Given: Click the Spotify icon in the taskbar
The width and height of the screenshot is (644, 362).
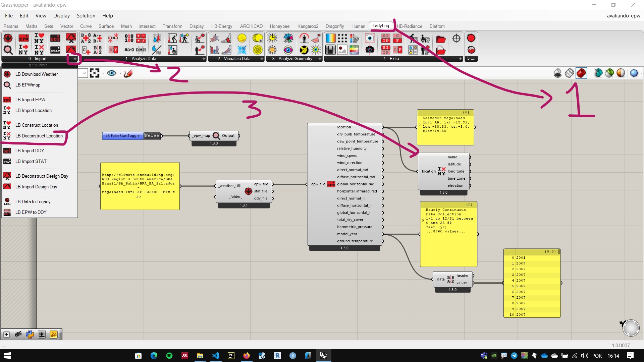Looking at the screenshot, I should coord(169,356).
